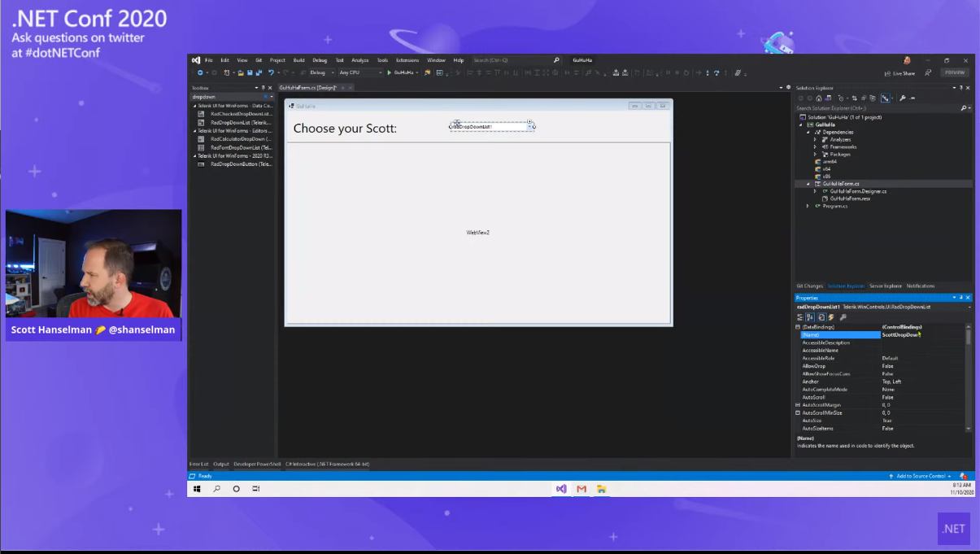The height and width of the screenshot is (554, 980).
Task: Open the Any CPU platform dropdown
Action: pyautogui.click(x=359, y=73)
